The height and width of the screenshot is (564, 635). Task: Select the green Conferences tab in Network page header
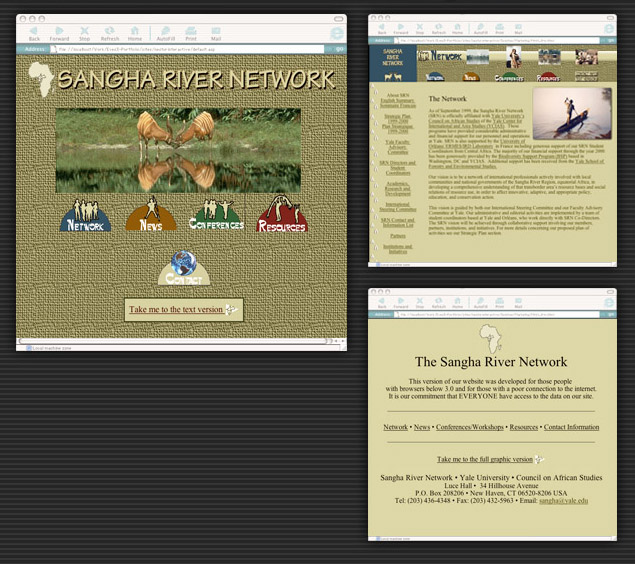(509, 77)
